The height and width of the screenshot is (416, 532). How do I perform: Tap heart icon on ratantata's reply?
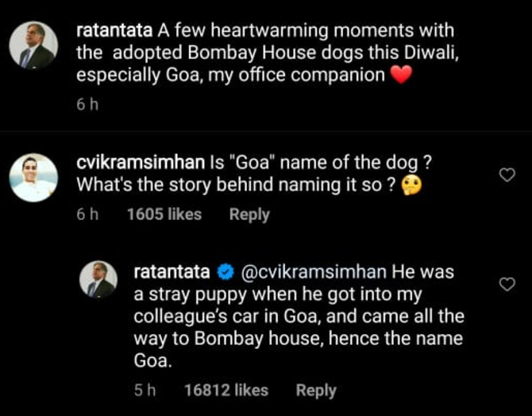507,284
